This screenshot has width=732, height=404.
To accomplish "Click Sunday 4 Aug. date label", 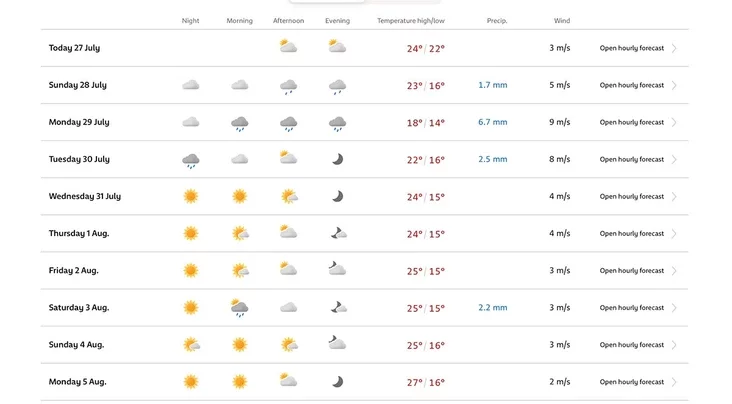I will 76,345.
